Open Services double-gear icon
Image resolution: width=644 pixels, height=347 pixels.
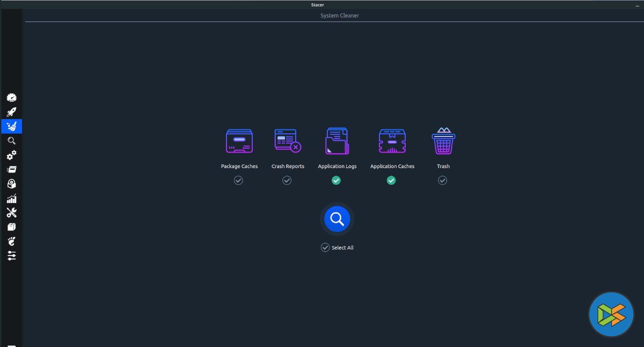point(11,155)
